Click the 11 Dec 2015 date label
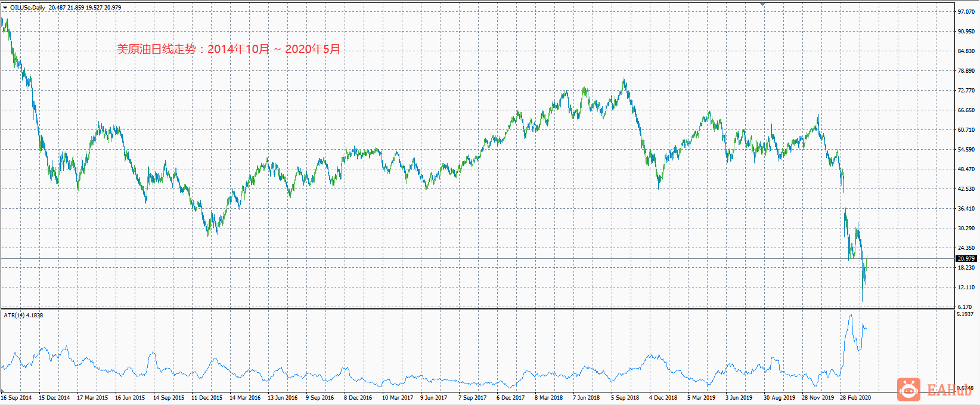This screenshot has height=405, width=980. coord(207,397)
